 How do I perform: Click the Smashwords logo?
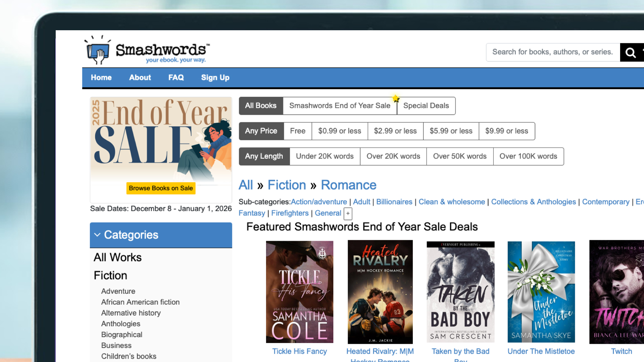[x=145, y=50]
